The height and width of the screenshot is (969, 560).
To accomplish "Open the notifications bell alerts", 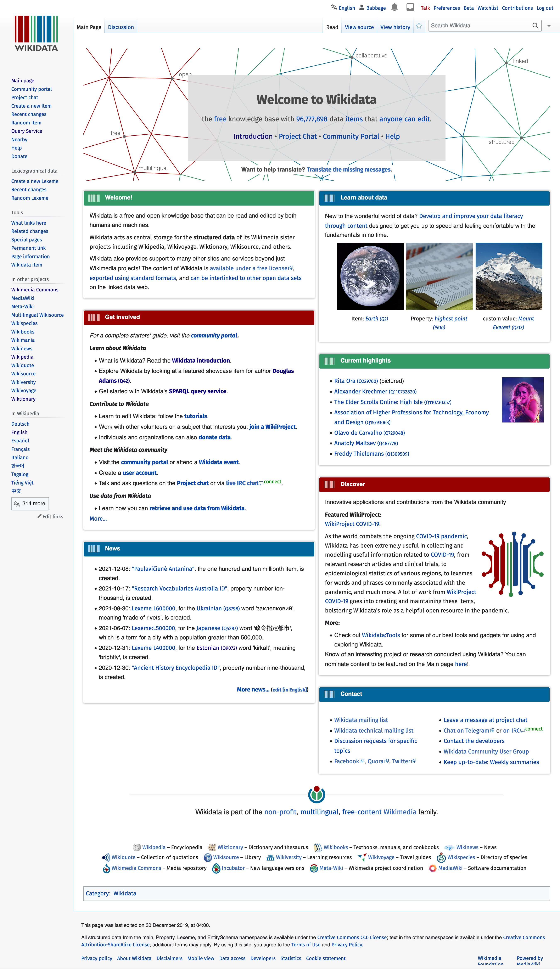I will click(x=394, y=7).
